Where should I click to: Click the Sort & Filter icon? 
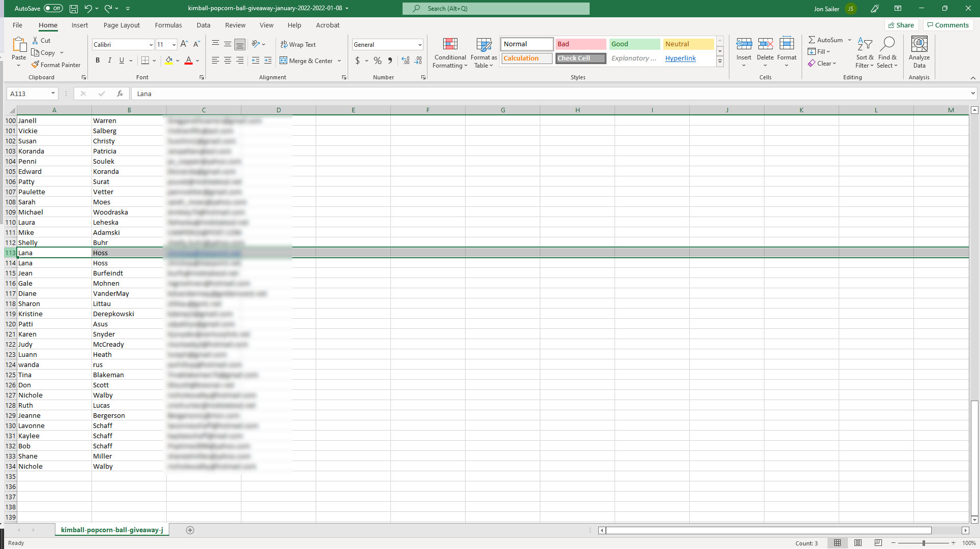point(864,53)
